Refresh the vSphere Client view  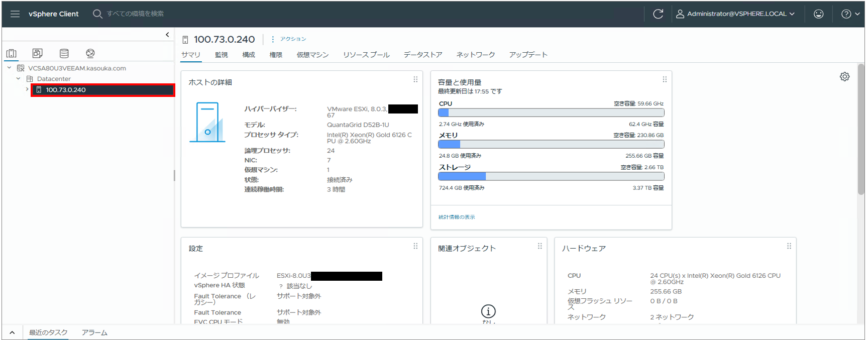point(658,14)
